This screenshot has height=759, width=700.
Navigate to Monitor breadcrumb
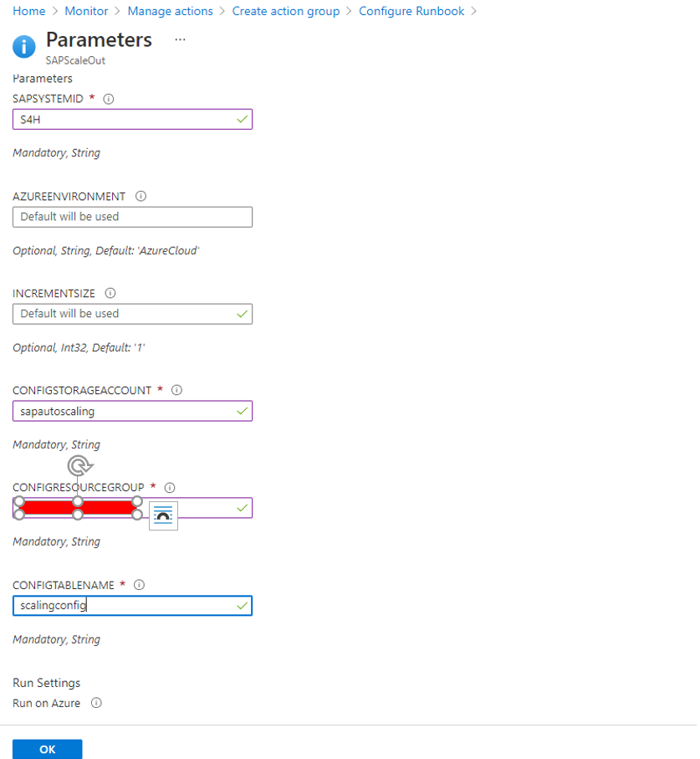click(x=87, y=11)
